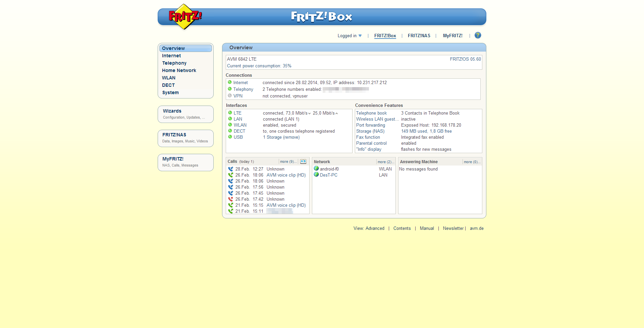Click the missed call icon for 26.Feb. 17:42

(x=230, y=199)
